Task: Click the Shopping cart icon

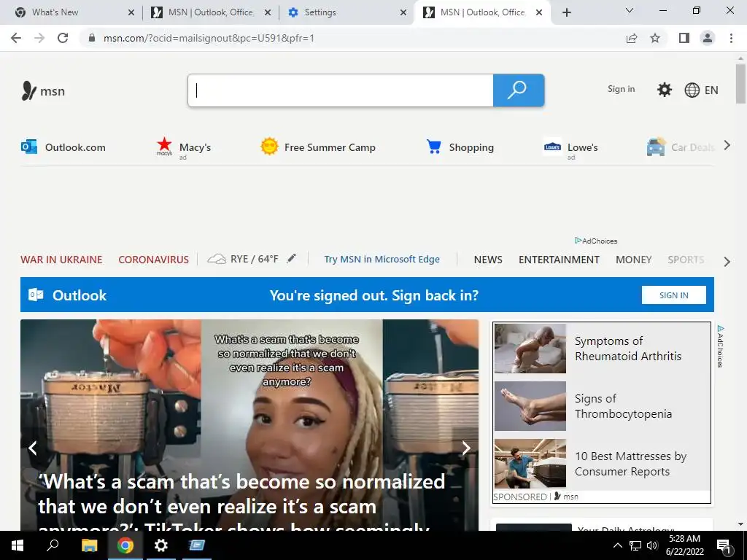Action: pyautogui.click(x=433, y=147)
